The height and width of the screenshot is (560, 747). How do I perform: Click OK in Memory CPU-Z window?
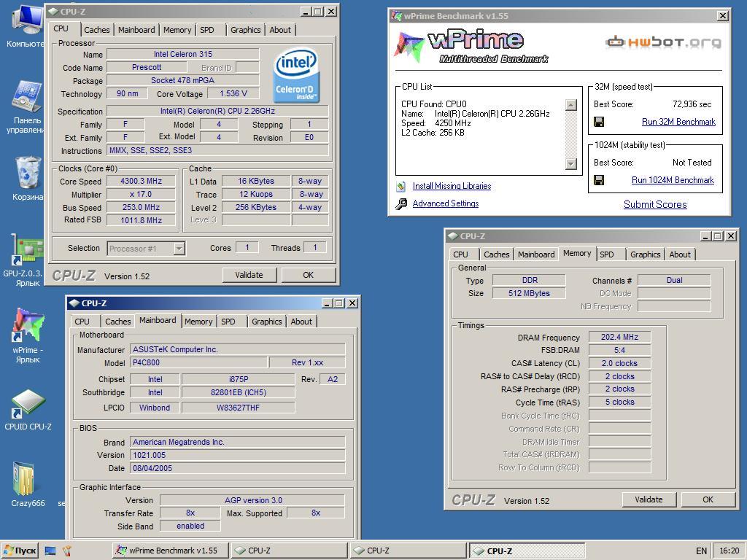[708, 499]
